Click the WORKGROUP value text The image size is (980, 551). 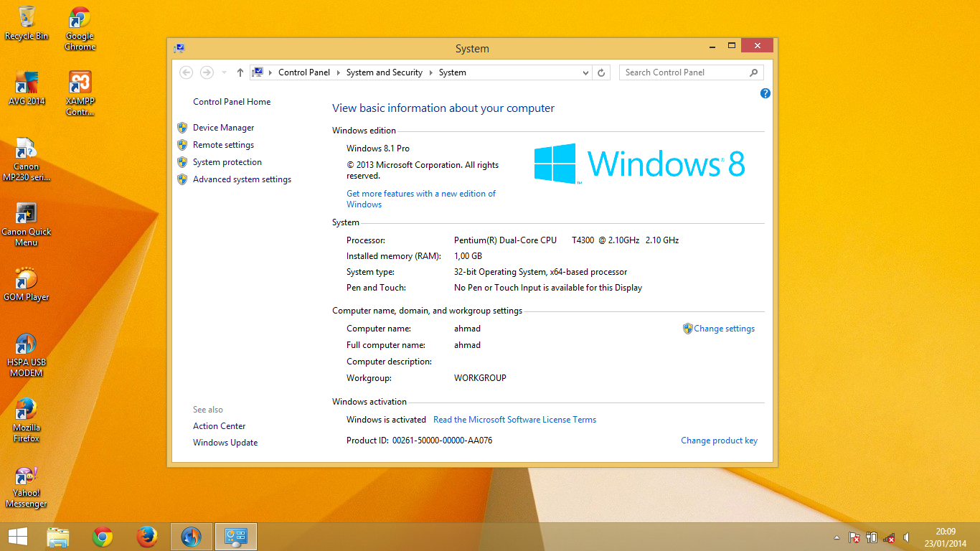point(480,378)
